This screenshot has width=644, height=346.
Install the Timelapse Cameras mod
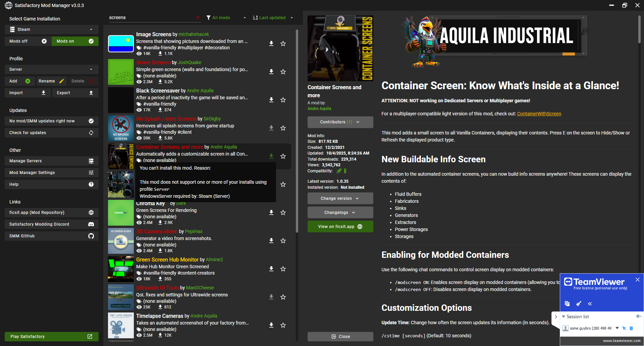[x=271, y=325]
